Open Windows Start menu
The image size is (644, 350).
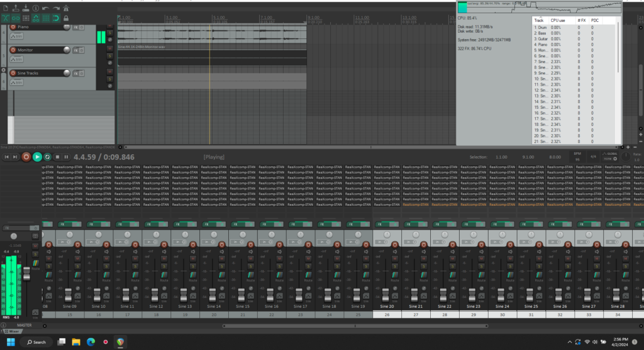(11, 342)
